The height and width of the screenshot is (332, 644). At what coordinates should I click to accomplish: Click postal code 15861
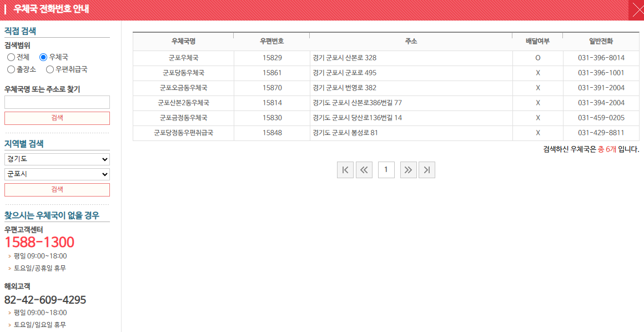click(x=272, y=73)
